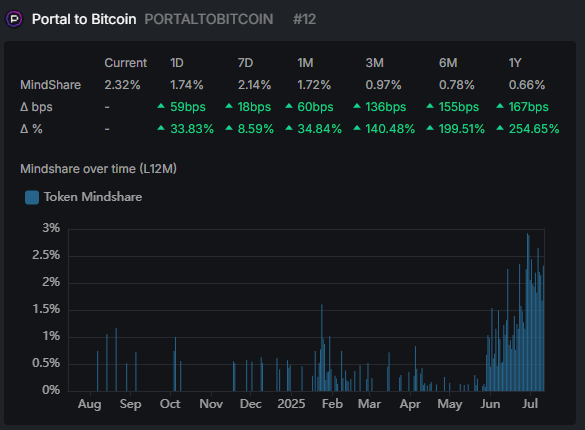The image size is (585, 430).
Task: Select the 7D column header
Action: pyautogui.click(x=245, y=63)
